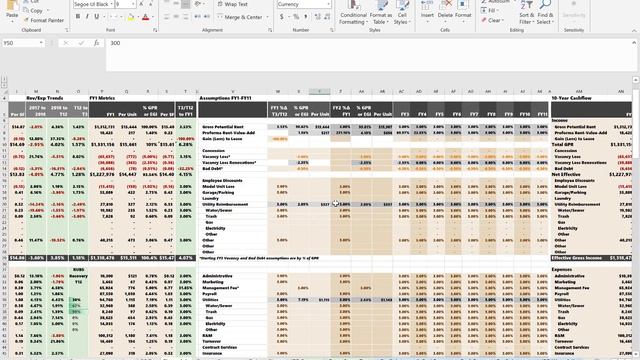
Task: Center text horizontally
Action: pyautogui.click(x=176, y=17)
